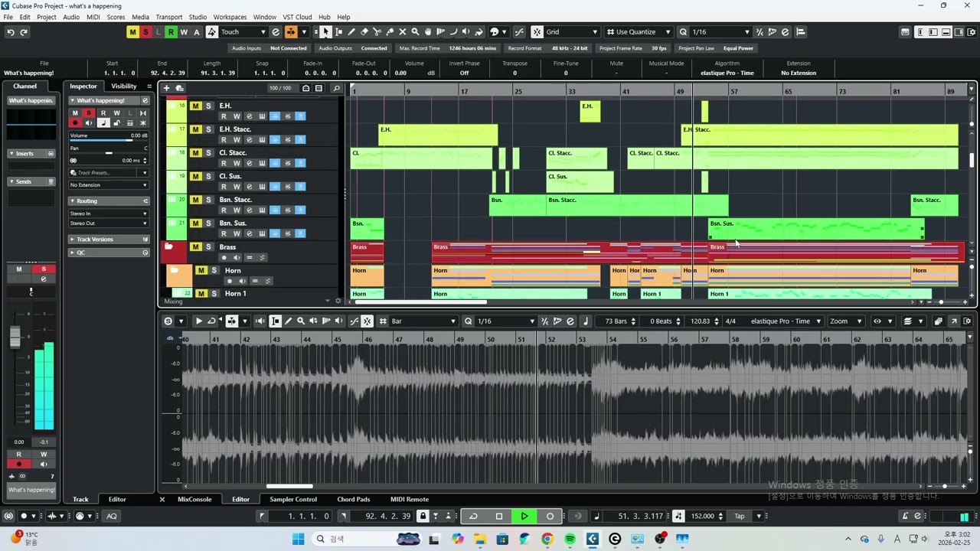Select sample editor Range Selection tool

tap(276, 321)
